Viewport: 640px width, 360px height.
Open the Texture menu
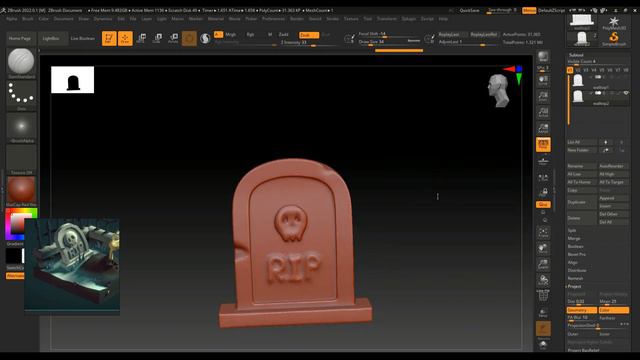click(x=351, y=19)
